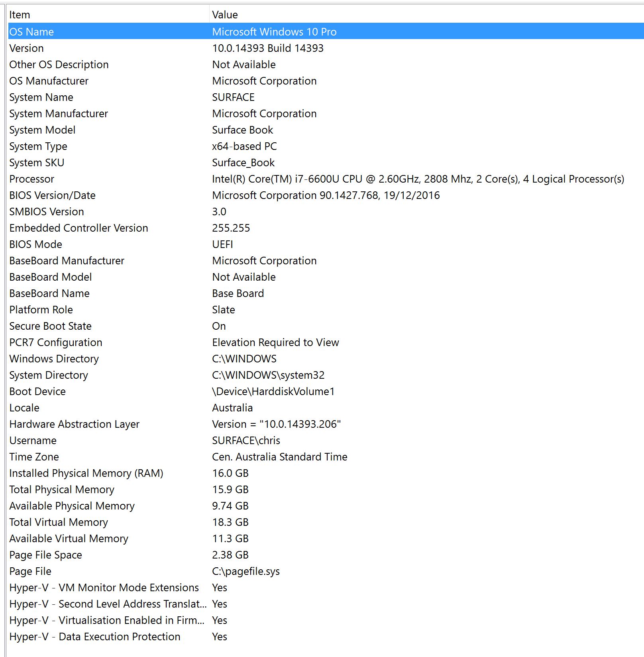Select the \Device\HarddiskVolume1 value
The width and height of the screenshot is (644, 657).
pyautogui.click(x=273, y=391)
